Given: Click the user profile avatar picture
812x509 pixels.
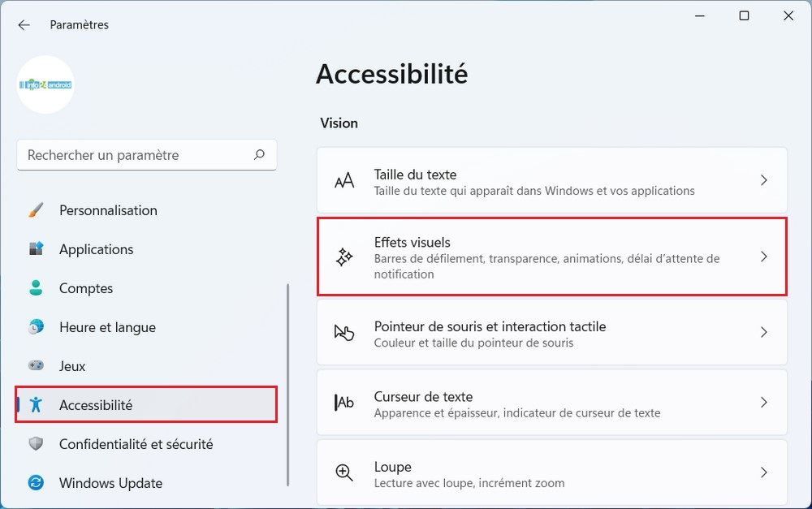Looking at the screenshot, I should click(x=45, y=84).
